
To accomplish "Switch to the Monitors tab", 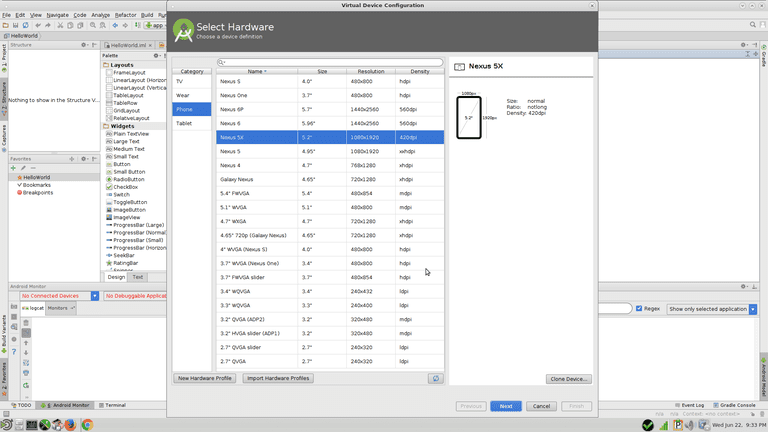I will (x=60, y=308).
